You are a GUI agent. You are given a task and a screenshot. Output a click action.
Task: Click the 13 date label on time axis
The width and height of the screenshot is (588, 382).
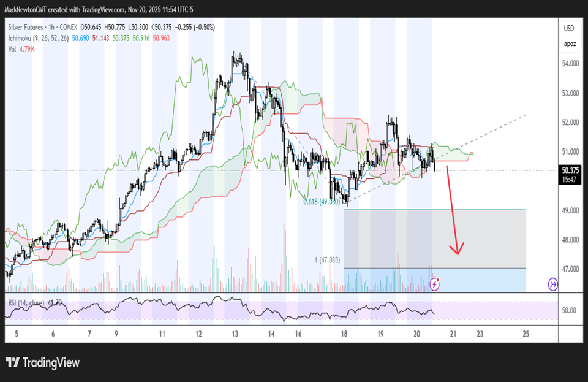[x=235, y=334]
